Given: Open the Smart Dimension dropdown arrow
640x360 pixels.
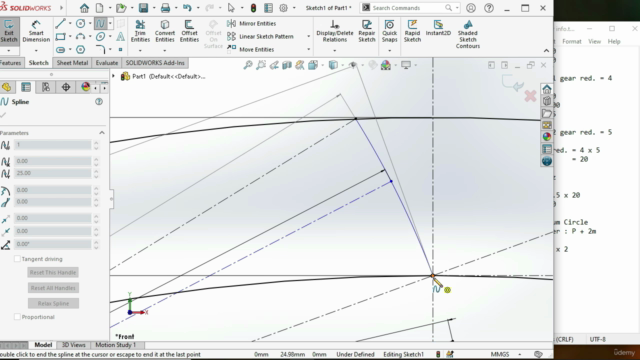Looking at the screenshot, I should click(x=36, y=51).
